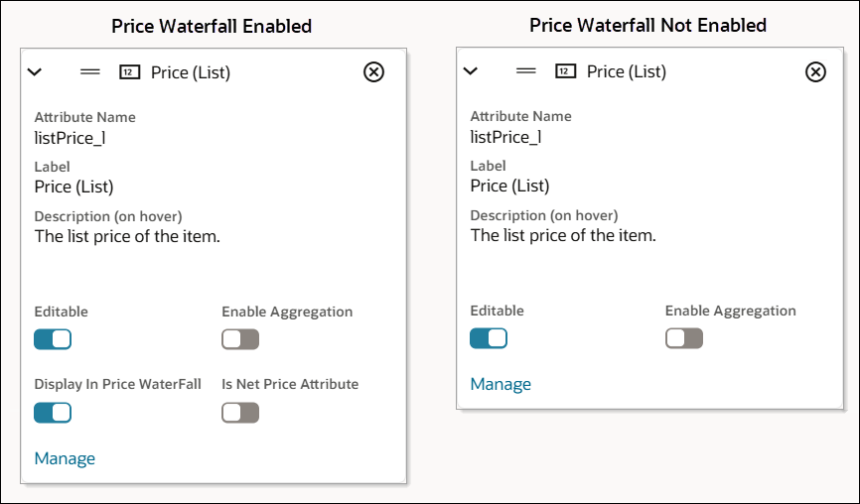Image resolution: width=860 pixels, height=504 pixels.
Task: Disable Display In Price WaterFall toggle
Action: [x=53, y=412]
